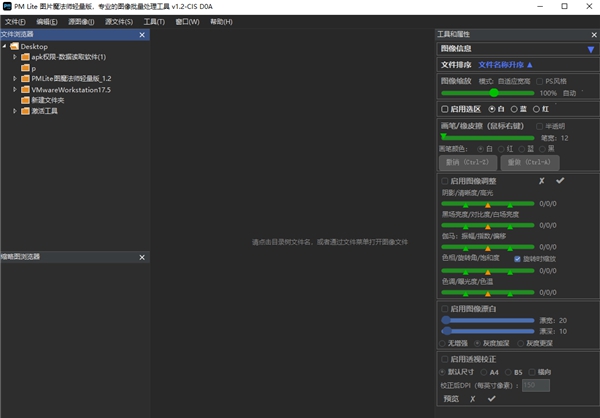Open the 文件(F) menu

(x=15, y=22)
